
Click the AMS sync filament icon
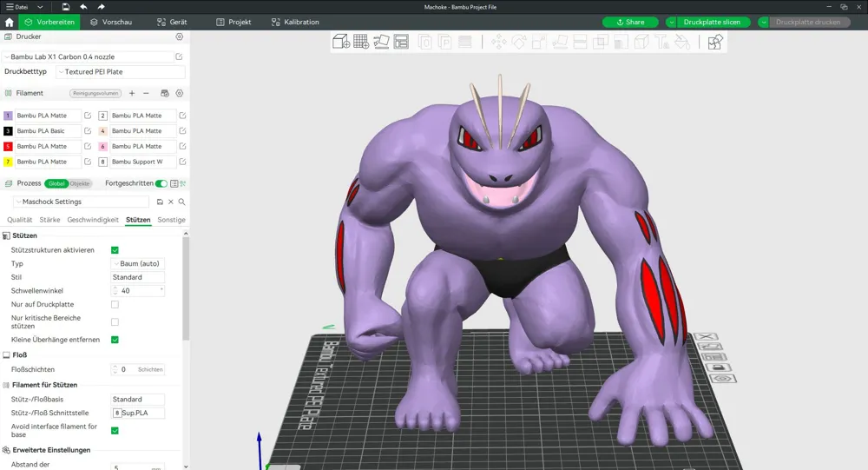pos(164,93)
